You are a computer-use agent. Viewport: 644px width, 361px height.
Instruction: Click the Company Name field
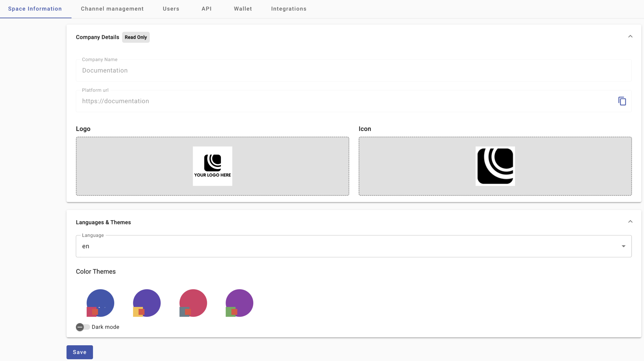353,71
